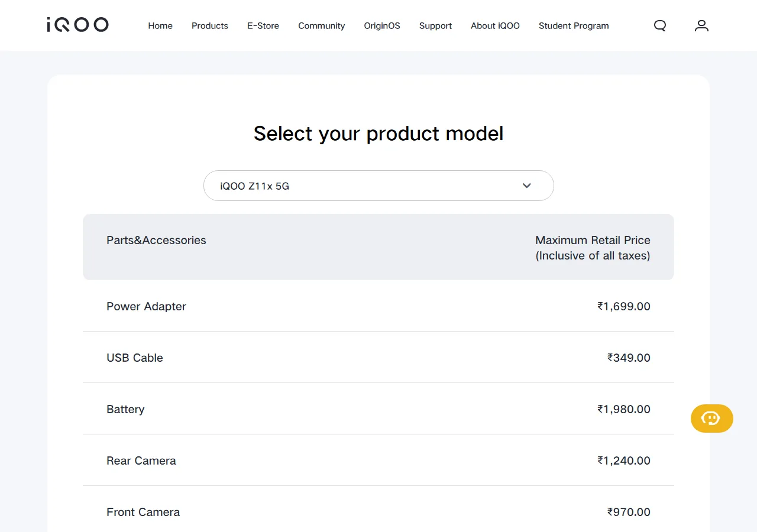Open the user account icon
This screenshot has width=757, height=532.
[x=701, y=25]
